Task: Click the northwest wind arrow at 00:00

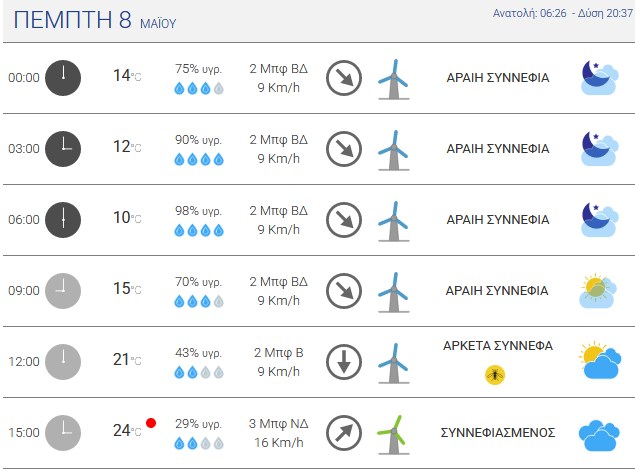Action: coord(344,78)
